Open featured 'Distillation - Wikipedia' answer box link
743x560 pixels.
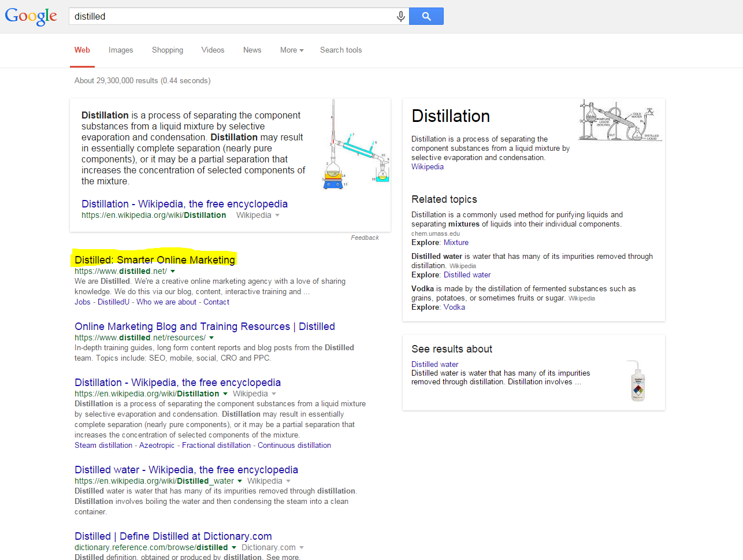tap(184, 204)
